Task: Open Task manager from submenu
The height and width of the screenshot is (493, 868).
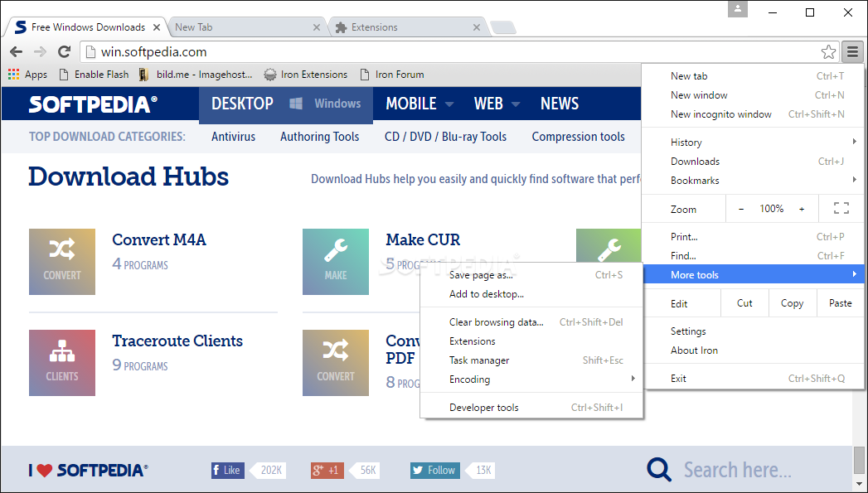Action: [x=531, y=360]
